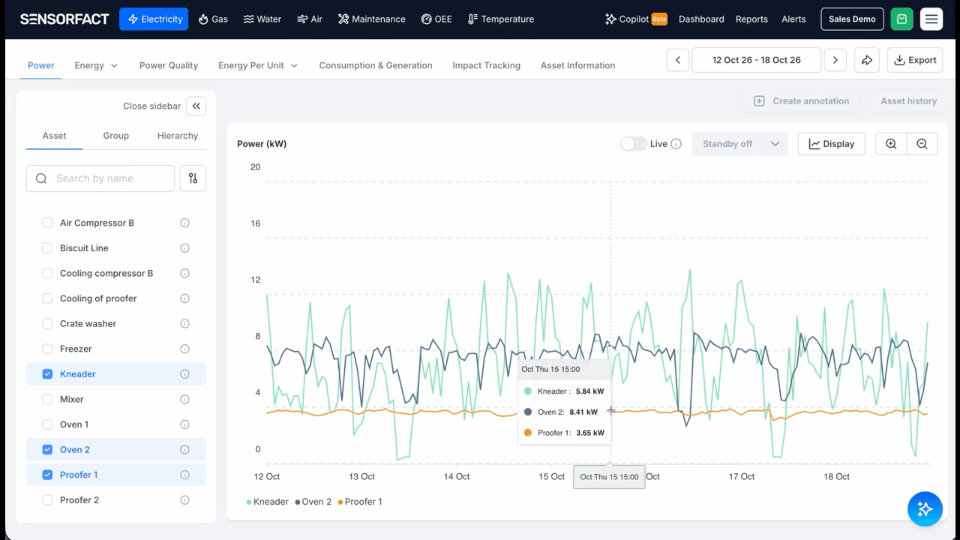The height and width of the screenshot is (540, 960).
Task: Open the hamburger menu icon
Action: tap(931, 19)
